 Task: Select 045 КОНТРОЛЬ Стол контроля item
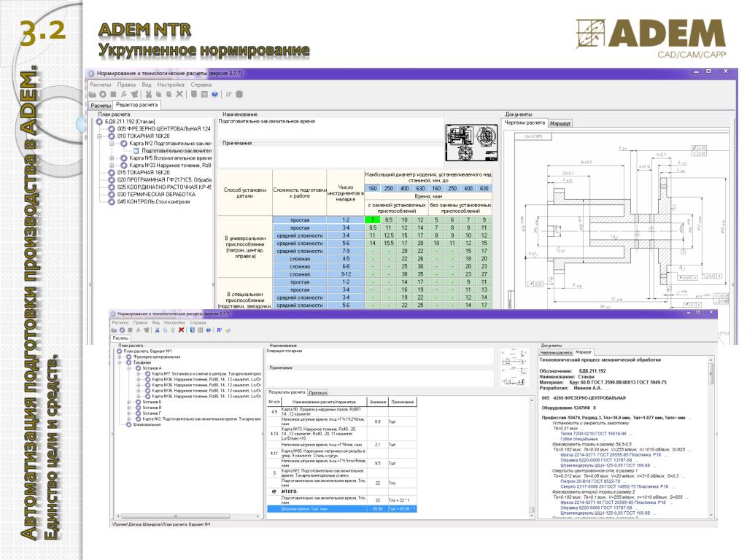[x=153, y=201]
